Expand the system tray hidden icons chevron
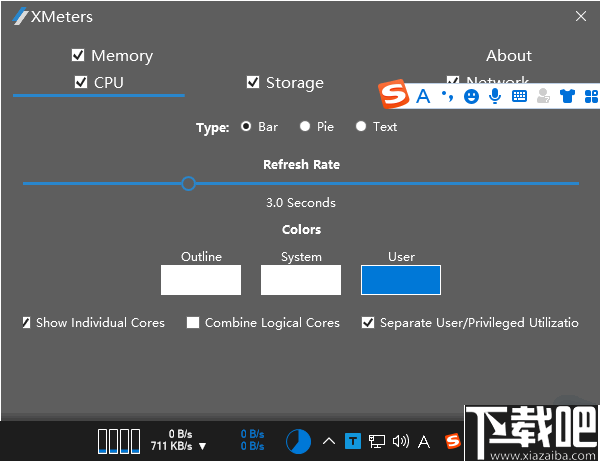Screen dimensions: 600x461 328,440
